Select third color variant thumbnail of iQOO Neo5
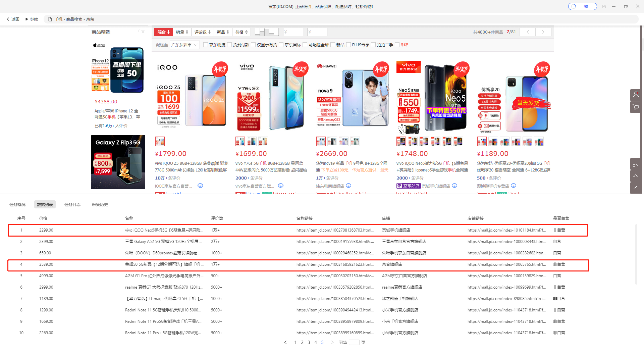Screen dimensions: 644x349 coord(424,142)
